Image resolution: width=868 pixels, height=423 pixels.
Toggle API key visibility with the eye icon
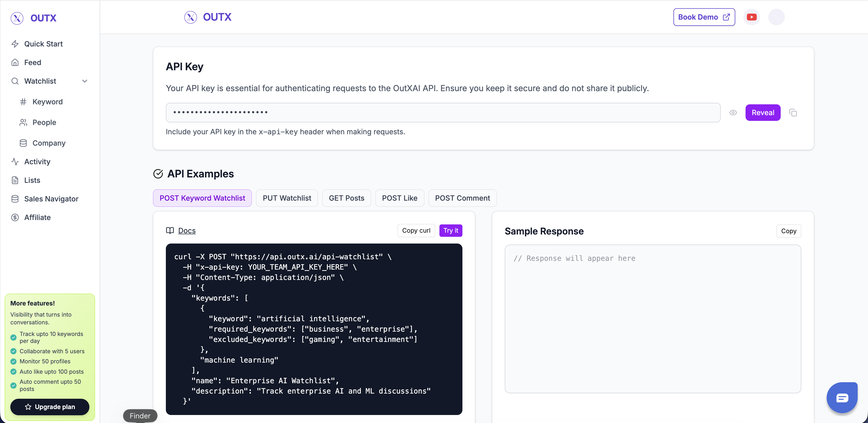[733, 113]
